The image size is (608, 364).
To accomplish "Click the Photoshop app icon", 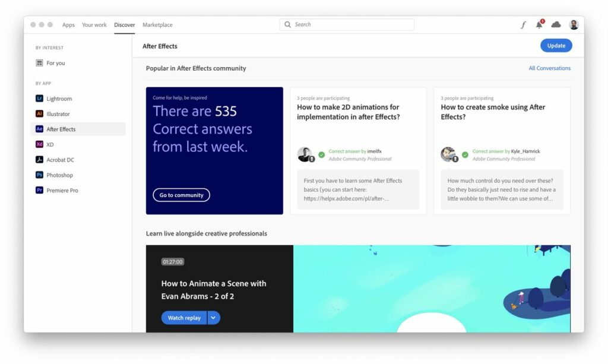I will [39, 175].
